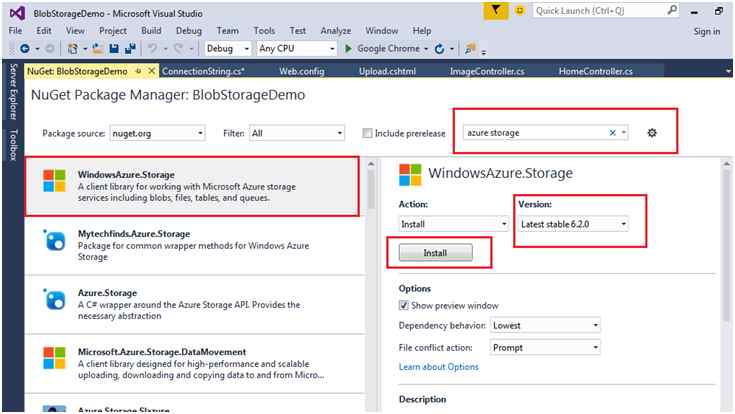Uncheck the Show preview window checkbox
Viewport: 735px width, 414px height.
404,306
